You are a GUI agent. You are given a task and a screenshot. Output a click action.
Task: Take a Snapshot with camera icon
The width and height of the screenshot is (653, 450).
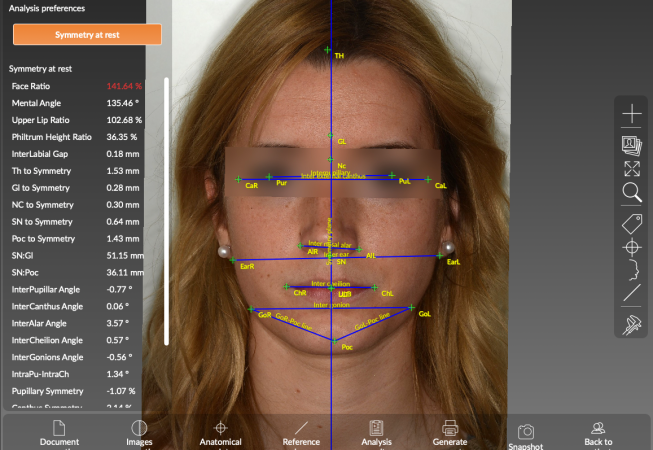(x=526, y=437)
